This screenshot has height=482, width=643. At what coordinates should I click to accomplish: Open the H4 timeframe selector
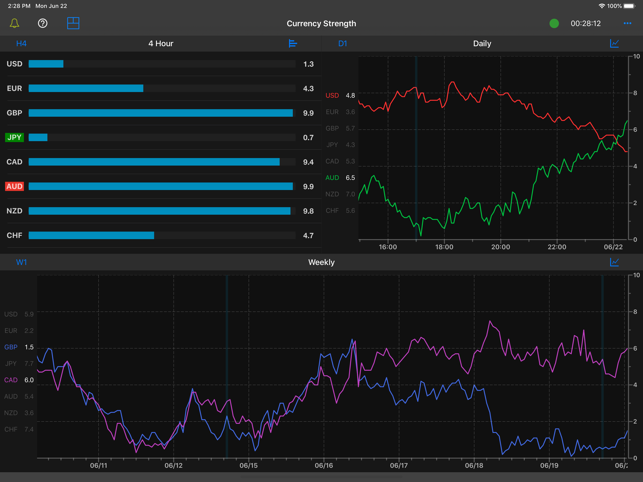21,44
